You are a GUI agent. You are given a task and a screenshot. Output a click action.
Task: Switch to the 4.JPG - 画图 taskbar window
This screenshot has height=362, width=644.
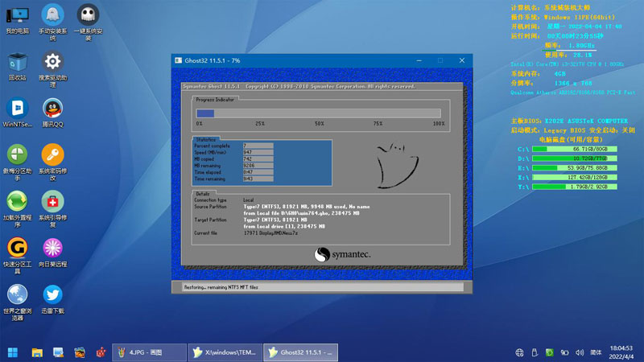click(x=149, y=352)
